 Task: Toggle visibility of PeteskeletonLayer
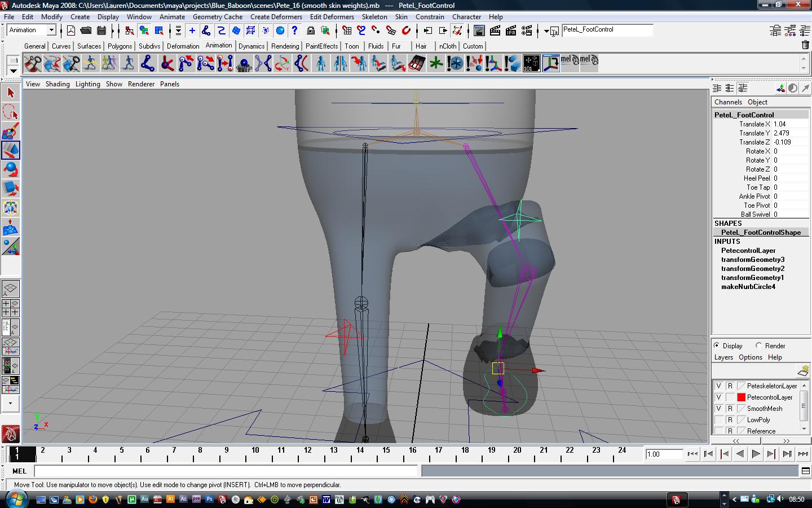pos(718,386)
